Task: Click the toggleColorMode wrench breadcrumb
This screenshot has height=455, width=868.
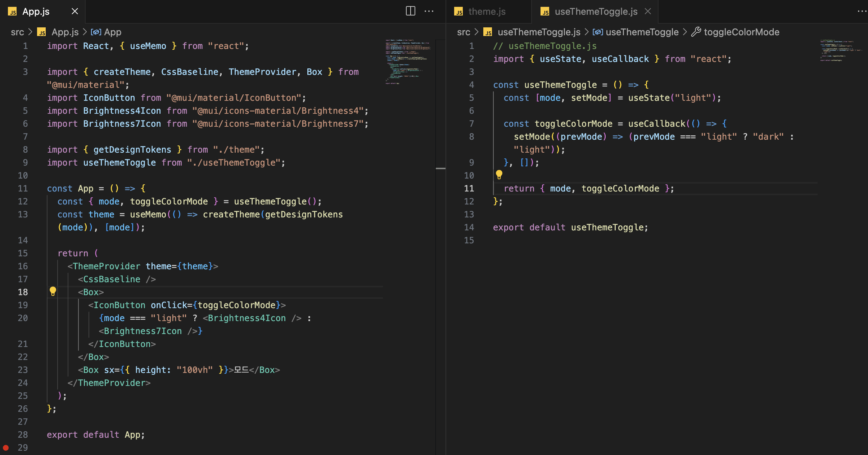Action: click(741, 32)
